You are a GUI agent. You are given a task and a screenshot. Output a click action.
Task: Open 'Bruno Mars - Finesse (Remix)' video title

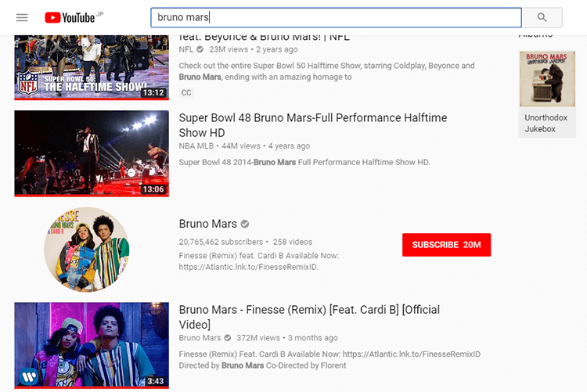click(x=309, y=317)
